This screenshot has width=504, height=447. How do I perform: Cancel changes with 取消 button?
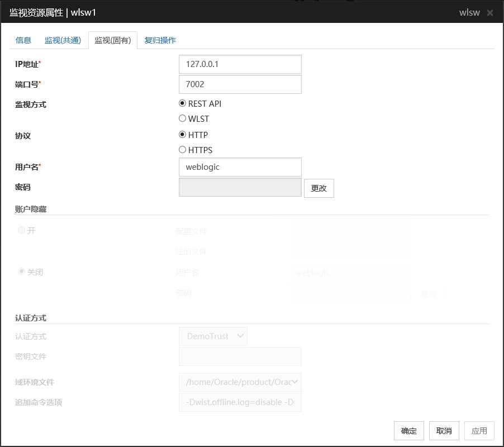click(x=444, y=431)
